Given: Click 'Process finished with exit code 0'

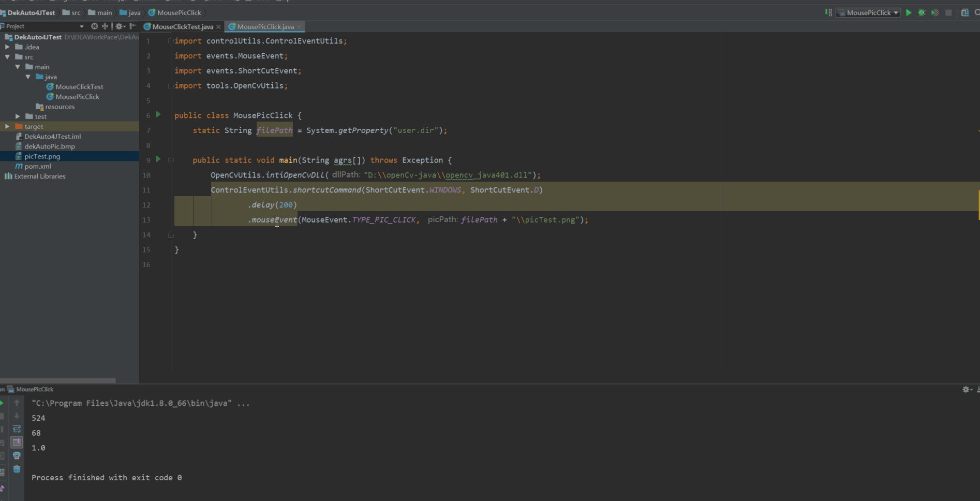Looking at the screenshot, I should pos(107,478).
